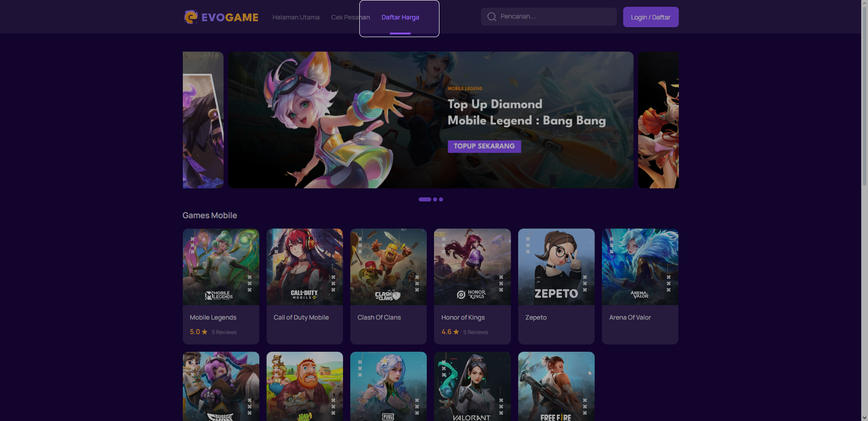Choose the Zepeto game thumbnail
This screenshot has width=868, height=421.
point(556,267)
